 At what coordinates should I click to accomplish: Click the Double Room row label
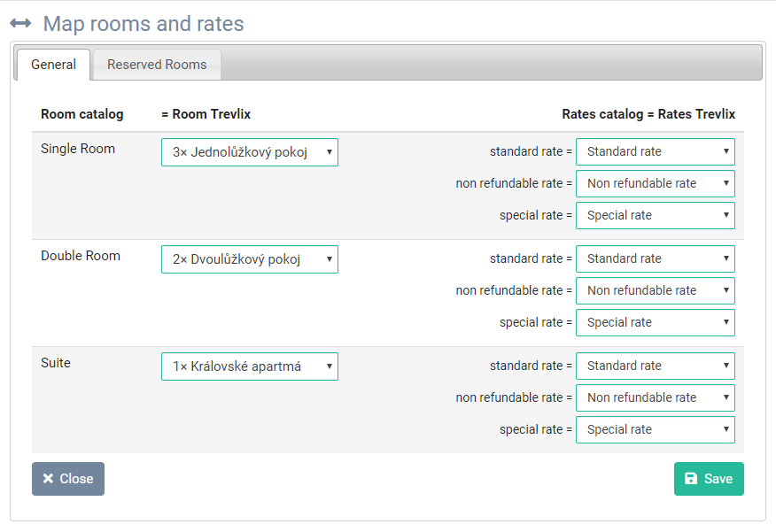tap(81, 256)
